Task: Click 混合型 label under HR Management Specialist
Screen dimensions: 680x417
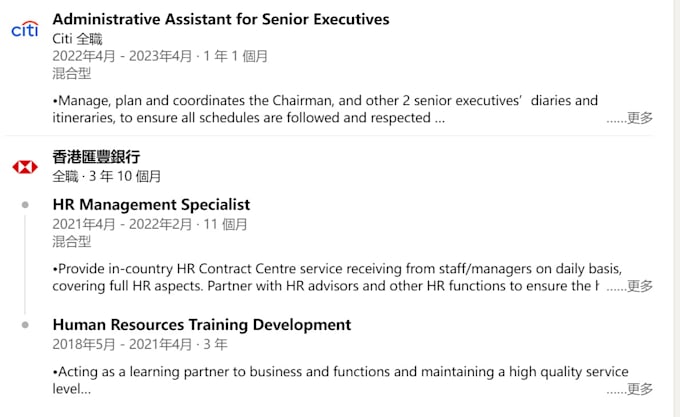Action: [71, 241]
